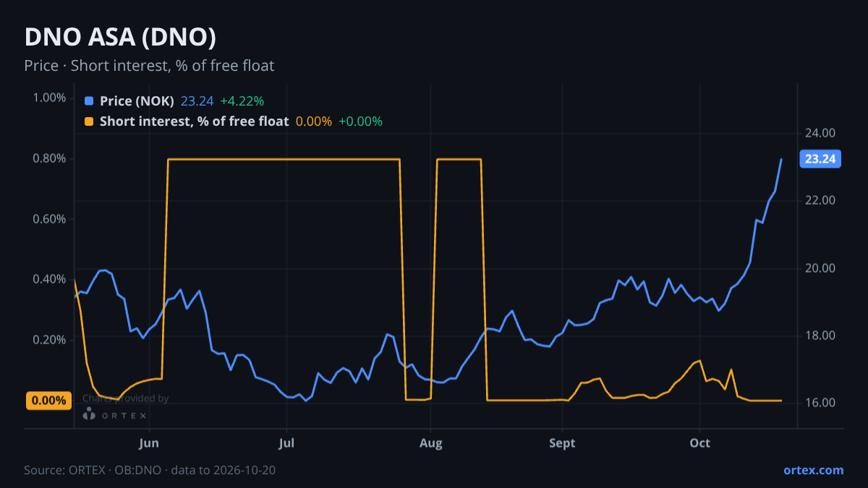Click the 24.00 right axis label

tap(820, 133)
